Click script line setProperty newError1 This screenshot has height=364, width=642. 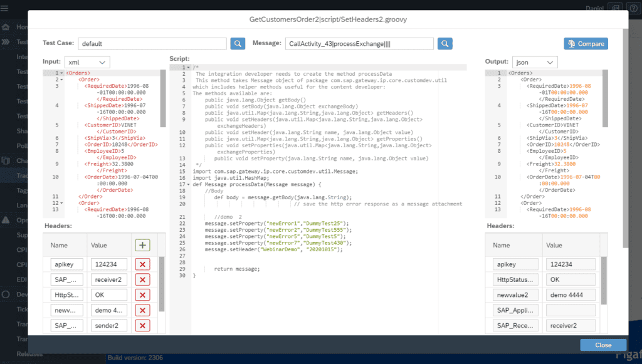click(276, 223)
